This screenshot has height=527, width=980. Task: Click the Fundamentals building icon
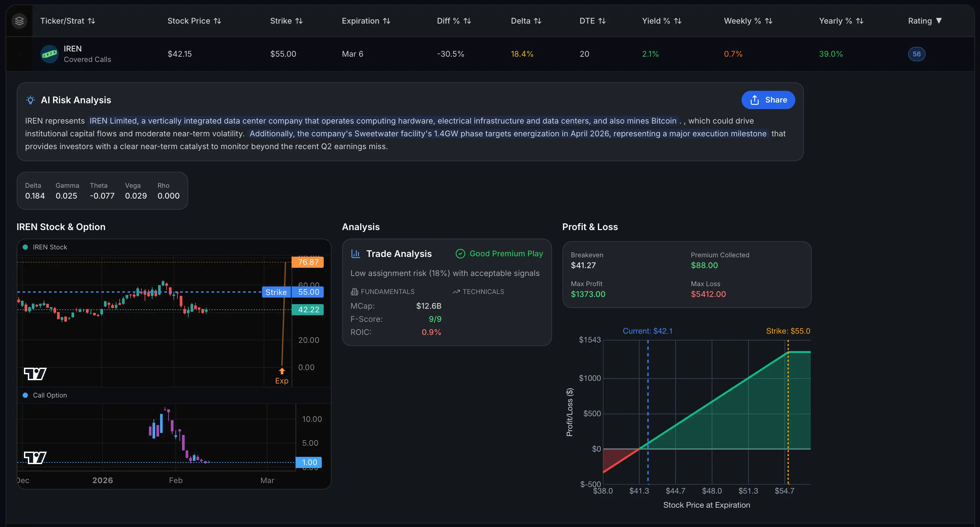(x=354, y=292)
